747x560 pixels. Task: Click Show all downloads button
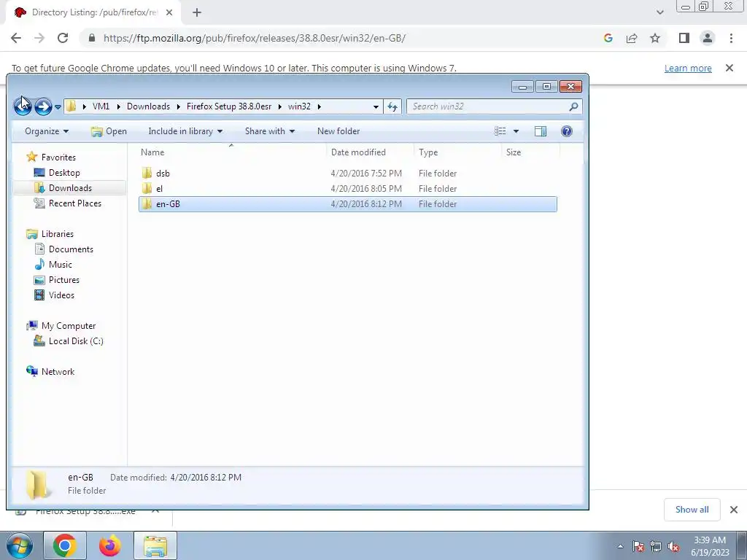click(x=692, y=510)
